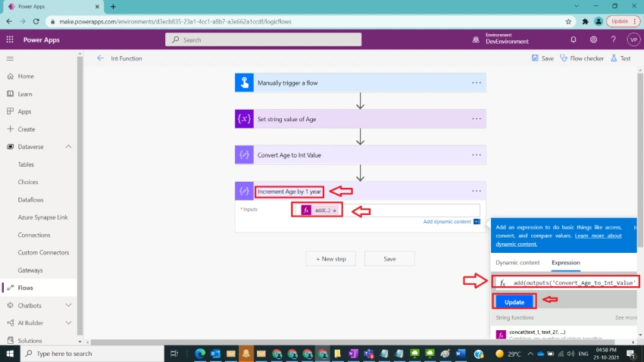Open the browser extensions puzzle icon
The width and height of the screenshot is (644, 362).
(x=585, y=21)
